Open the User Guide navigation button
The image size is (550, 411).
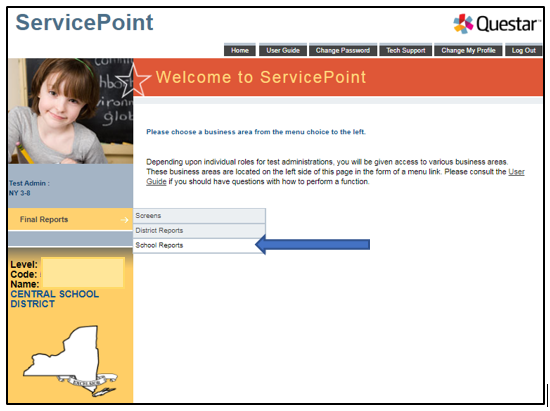283,50
